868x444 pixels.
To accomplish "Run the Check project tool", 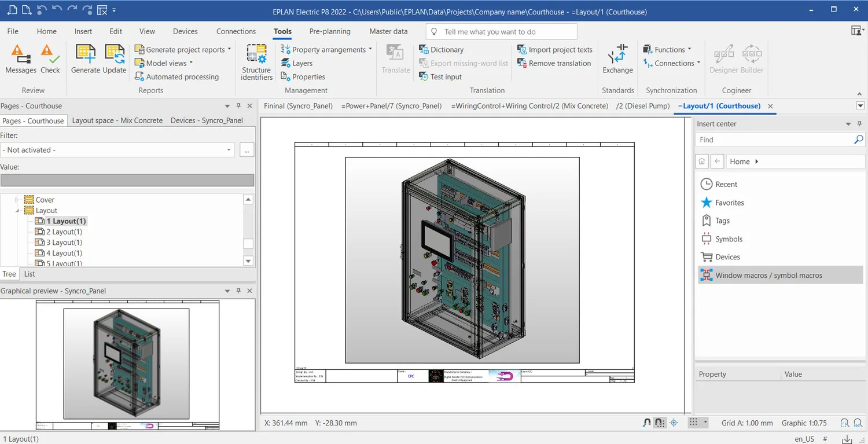I will pos(50,59).
